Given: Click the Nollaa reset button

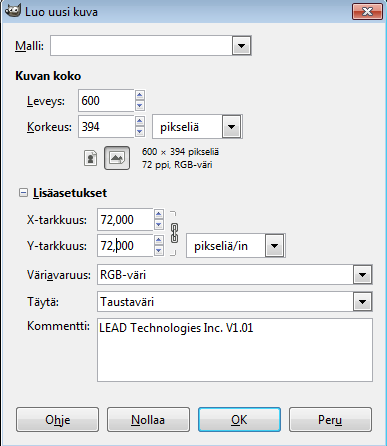Looking at the screenshot, I should [x=148, y=420].
